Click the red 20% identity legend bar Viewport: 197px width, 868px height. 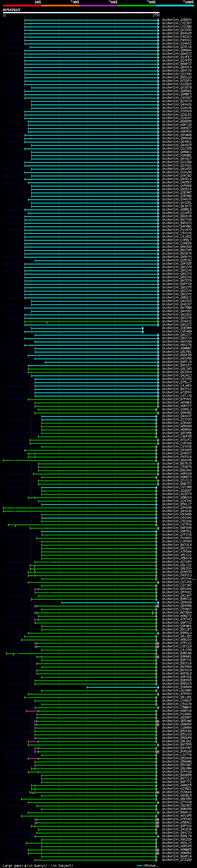coord(22,6)
